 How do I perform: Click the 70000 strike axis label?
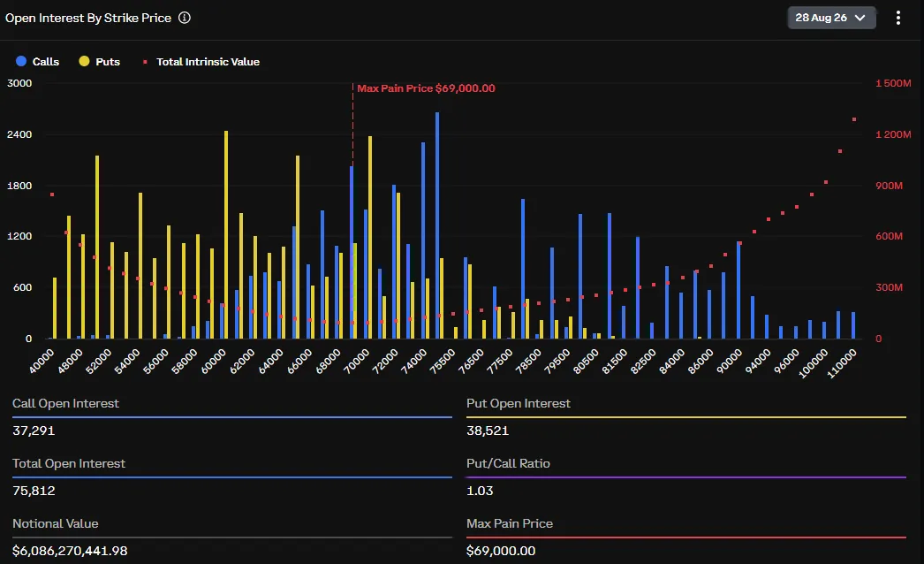(356, 361)
